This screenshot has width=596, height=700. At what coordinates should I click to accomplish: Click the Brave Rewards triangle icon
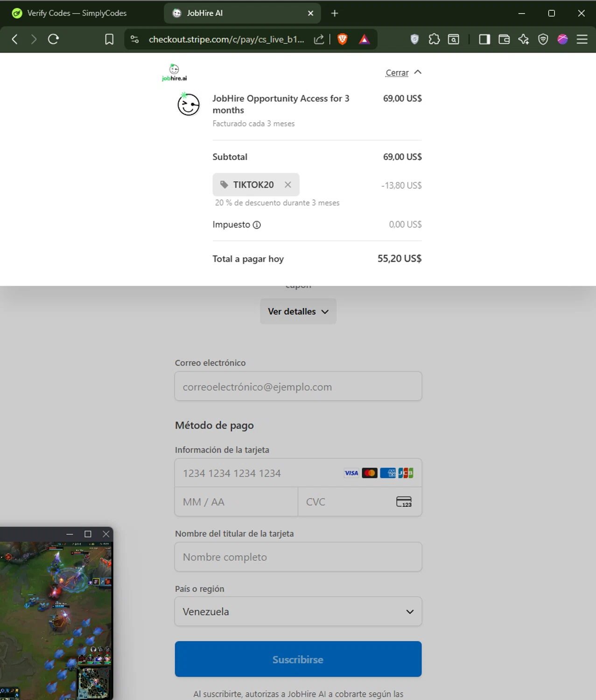point(364,40)
